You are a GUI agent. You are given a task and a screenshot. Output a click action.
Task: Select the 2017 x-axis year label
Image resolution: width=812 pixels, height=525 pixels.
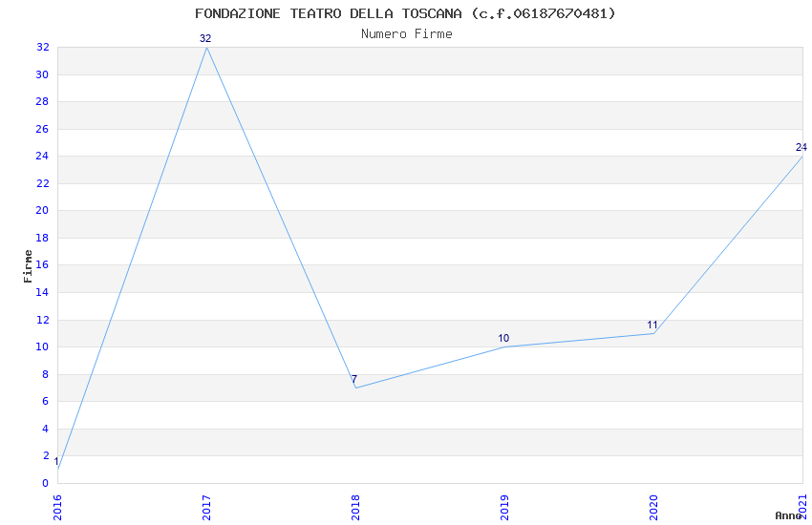(x=206, y=508)
